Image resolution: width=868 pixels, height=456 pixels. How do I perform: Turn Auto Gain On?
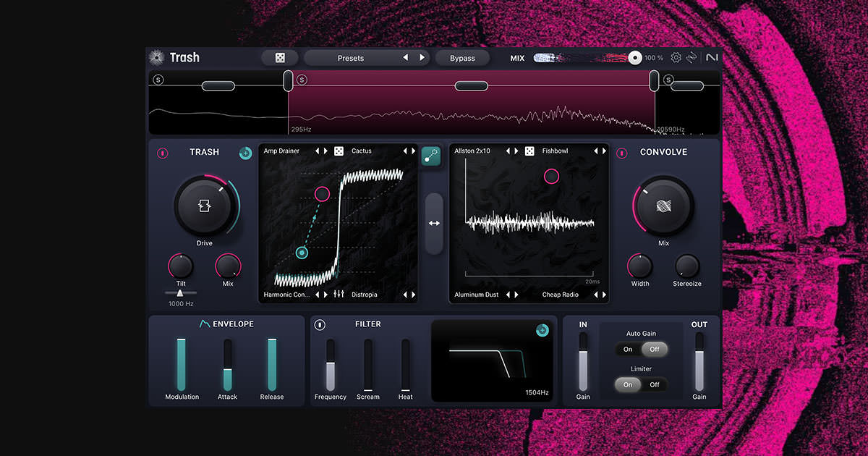click(x=628, y=350)
